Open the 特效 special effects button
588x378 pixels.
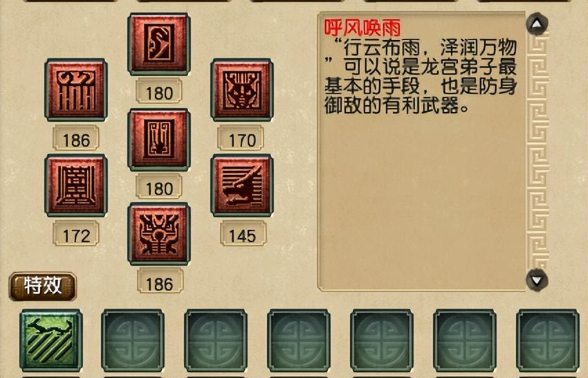[42, 286]
